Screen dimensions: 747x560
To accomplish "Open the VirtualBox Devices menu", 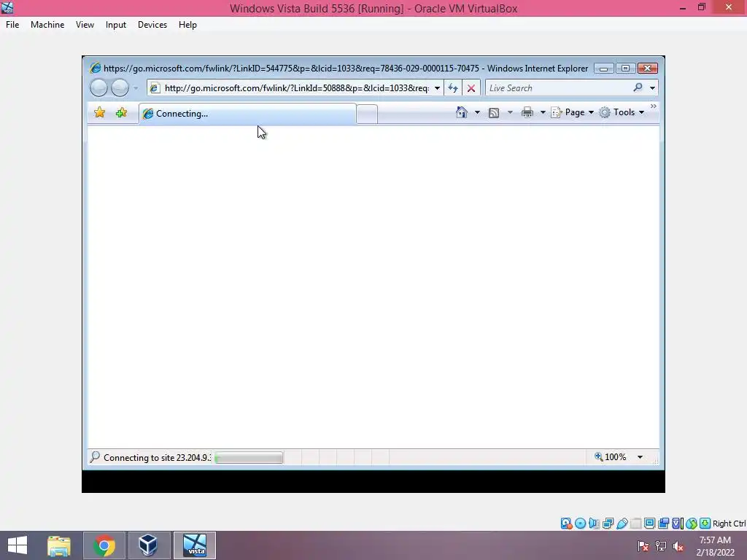I will coord(152,25).
